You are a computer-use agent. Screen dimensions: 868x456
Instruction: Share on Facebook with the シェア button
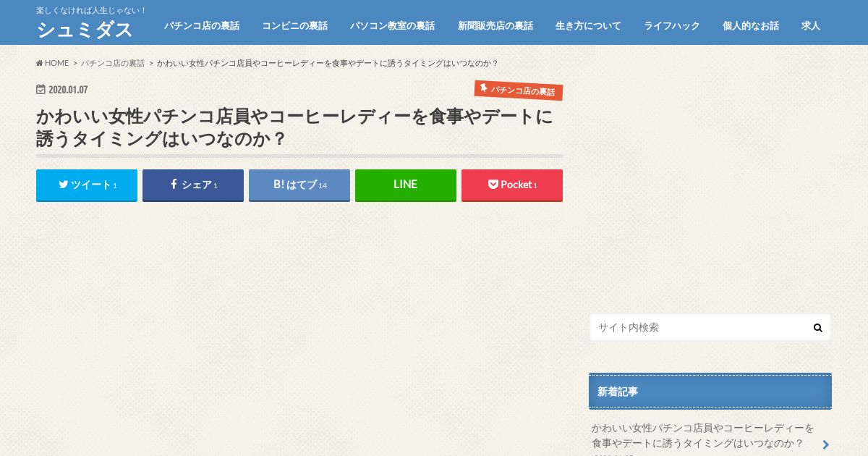point(193,185)
